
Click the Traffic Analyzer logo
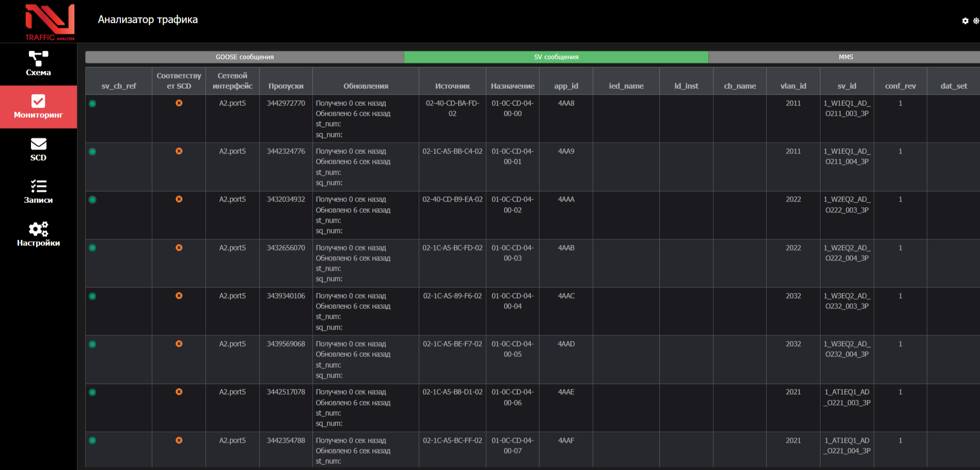[x=50, y=22]
